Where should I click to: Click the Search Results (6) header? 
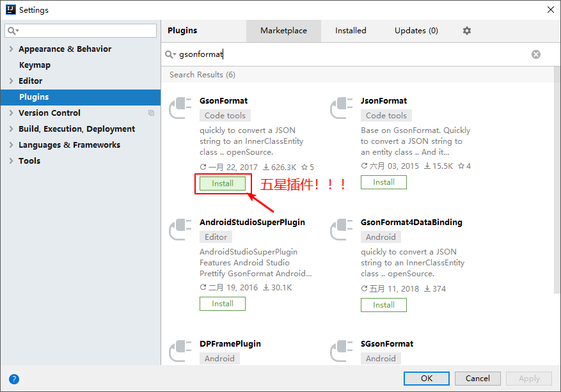pos(203,75)
